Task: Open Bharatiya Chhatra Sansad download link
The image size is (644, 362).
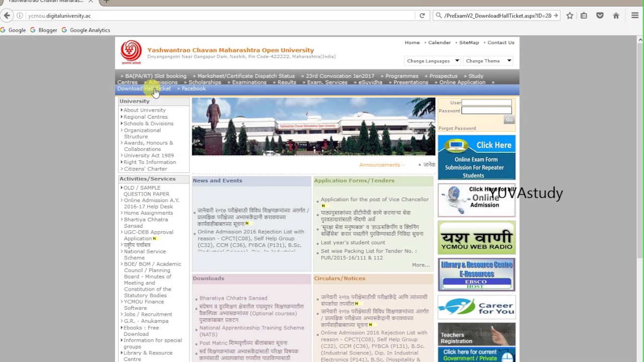Action: click(x=233, y=298)
